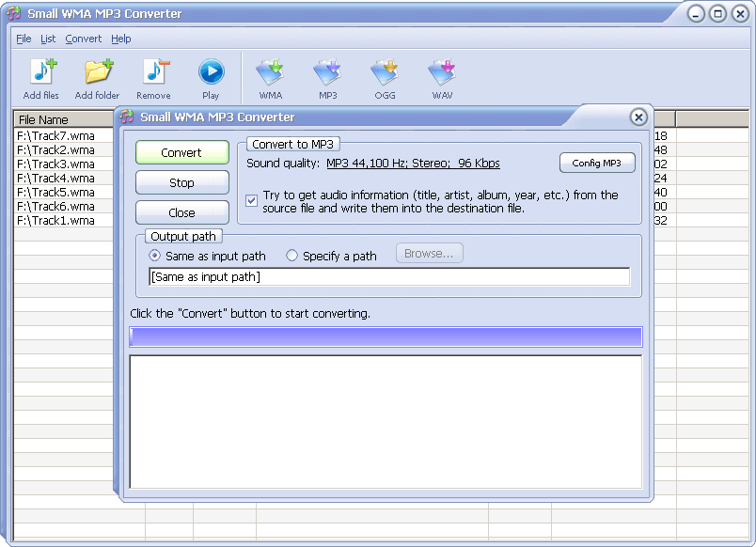The image size is (756, 547).
Task: Click the WAV convert toolbar icon
Action: point(442,79)
